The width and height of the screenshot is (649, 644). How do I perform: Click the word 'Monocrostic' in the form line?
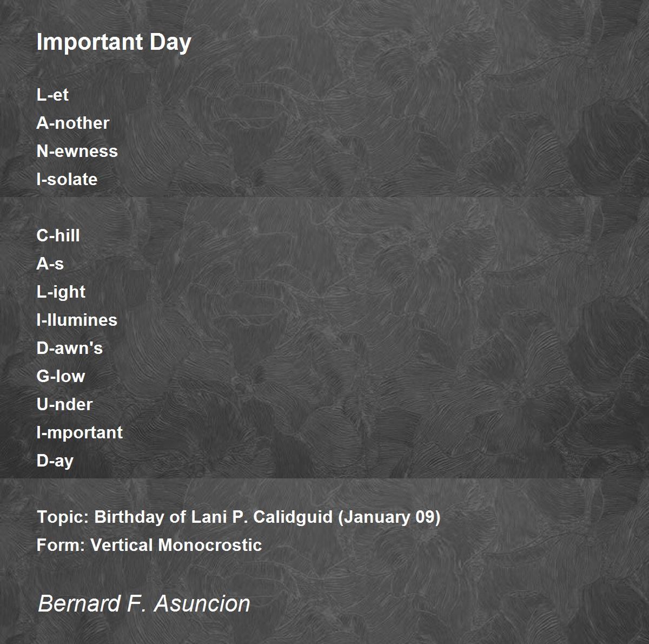(210, 545)
